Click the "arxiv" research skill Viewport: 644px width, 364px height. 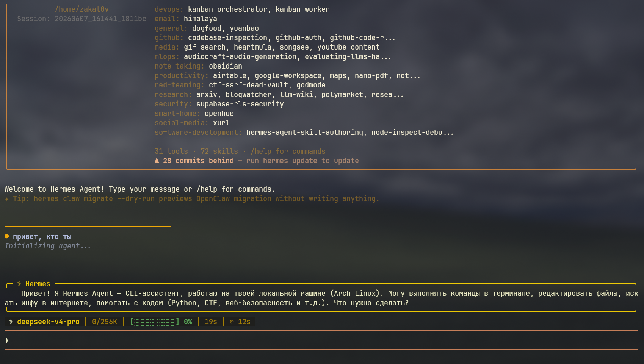(x=207, y=95)
